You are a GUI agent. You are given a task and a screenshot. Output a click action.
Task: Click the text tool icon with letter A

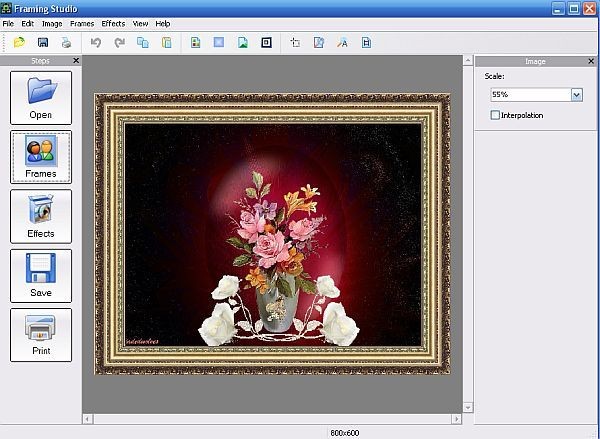click(342, 42)
